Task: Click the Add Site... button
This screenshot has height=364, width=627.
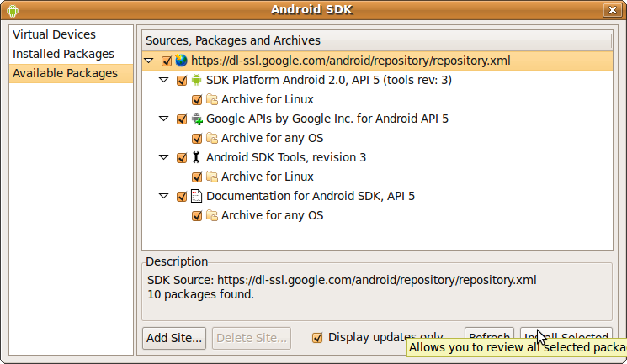Action: [174, 338]
